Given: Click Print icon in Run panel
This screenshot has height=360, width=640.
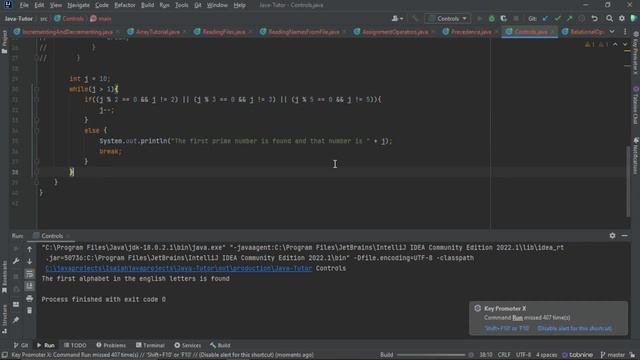Looking at the screenshot, I should coord(29,298).
